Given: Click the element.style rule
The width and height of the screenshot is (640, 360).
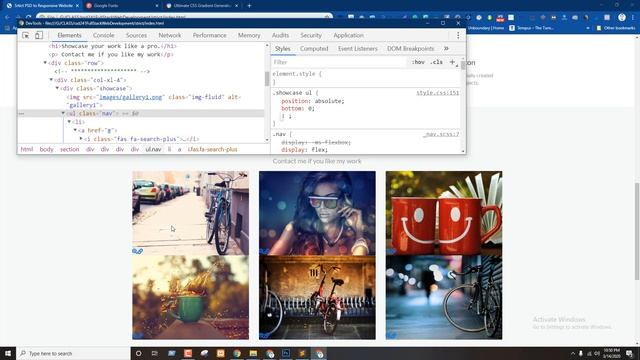Looking at the screenshot, I should [x=297, y=74].
